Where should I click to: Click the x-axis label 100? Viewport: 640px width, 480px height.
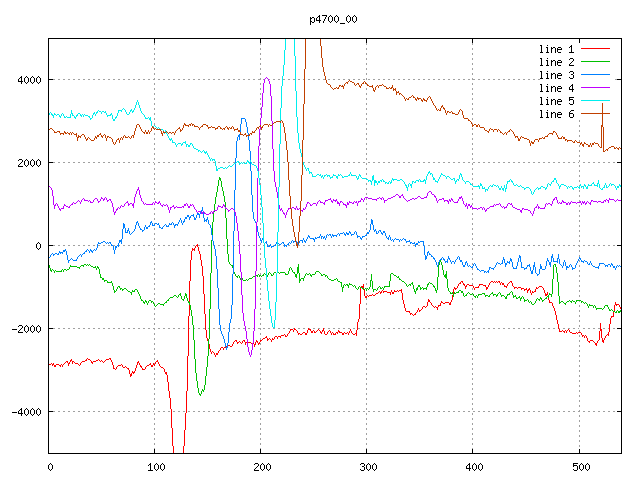pyautogui.click(x=156, y=467)
